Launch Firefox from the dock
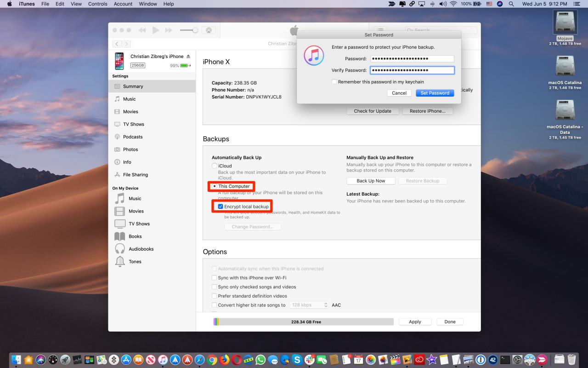The height and width of the screenshot is (368, 588). [x=224, y=360]
